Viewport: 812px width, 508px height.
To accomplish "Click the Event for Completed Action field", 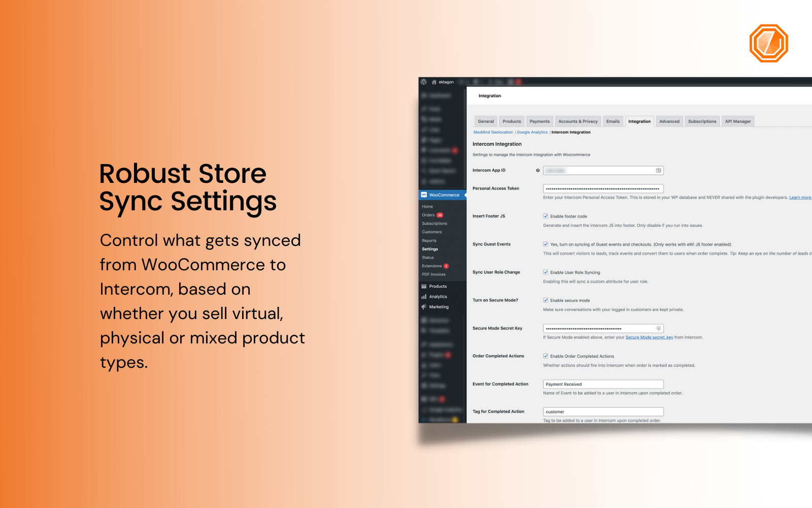I will 603,384.
